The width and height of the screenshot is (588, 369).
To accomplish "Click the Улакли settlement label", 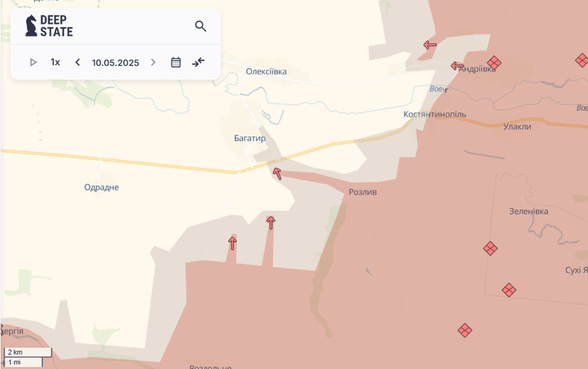I will [517, 126].
